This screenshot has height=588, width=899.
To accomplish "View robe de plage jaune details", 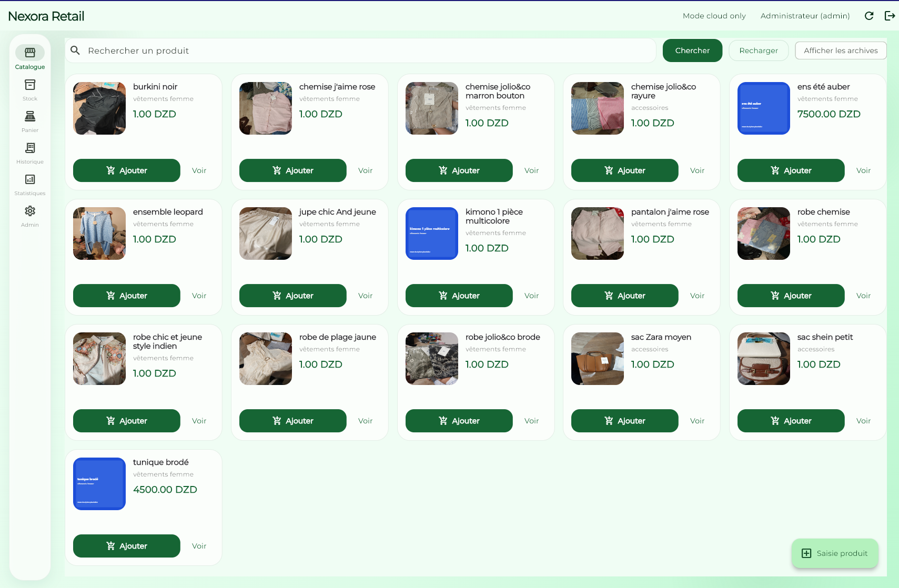I will [366, 421].
